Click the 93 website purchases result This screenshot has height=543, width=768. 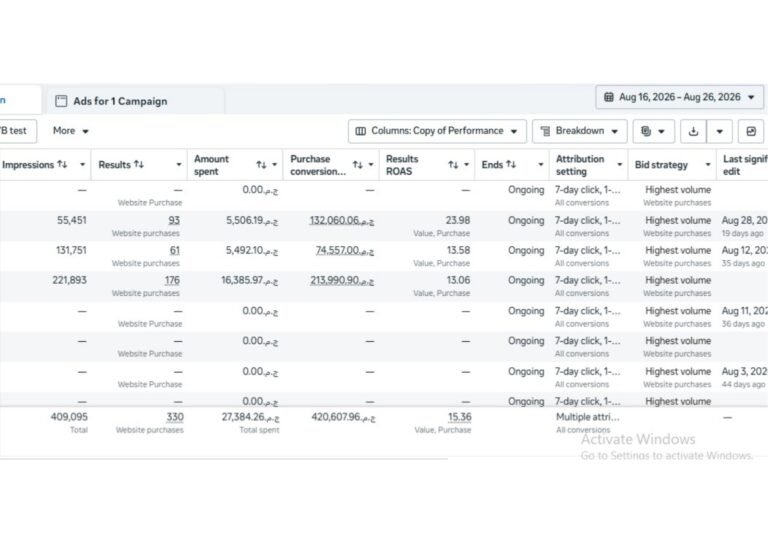(174, 220)
